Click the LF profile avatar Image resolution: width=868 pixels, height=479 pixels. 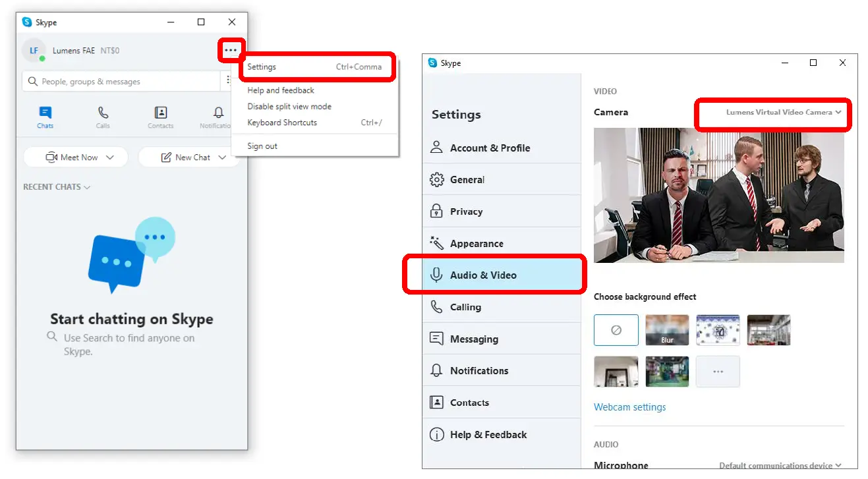tap(34, 51)
